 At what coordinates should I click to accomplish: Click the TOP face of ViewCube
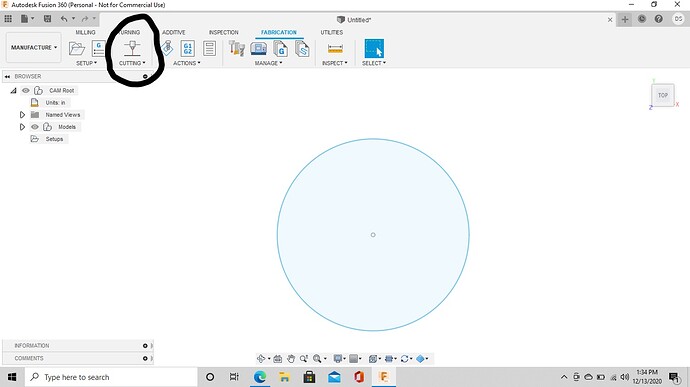point(663,95)
